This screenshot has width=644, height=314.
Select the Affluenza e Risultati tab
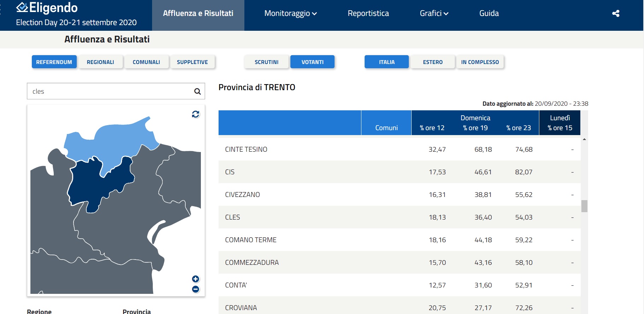[x=198, y=13]
